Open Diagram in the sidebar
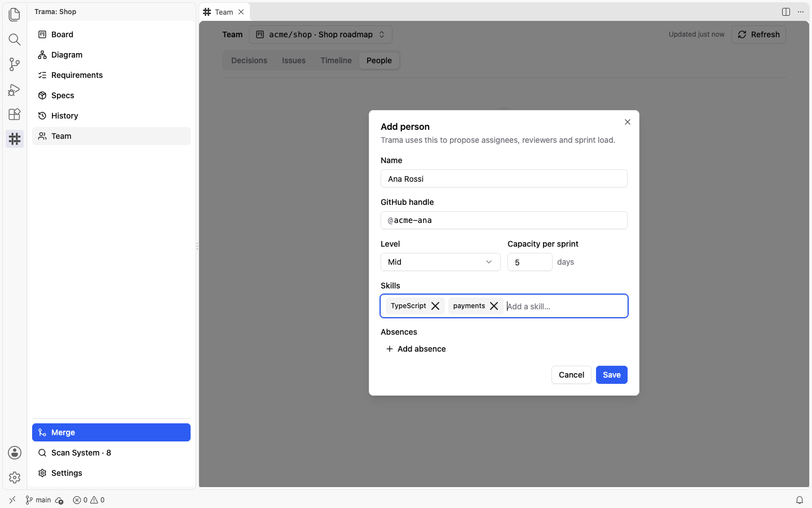The width and height of the screenshot is (812, 508). [111, 55]
